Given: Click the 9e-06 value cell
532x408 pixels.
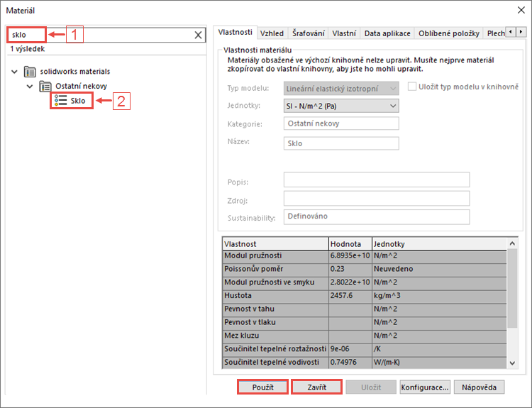Looking at the screenshot, I should [x=350, y=349].
